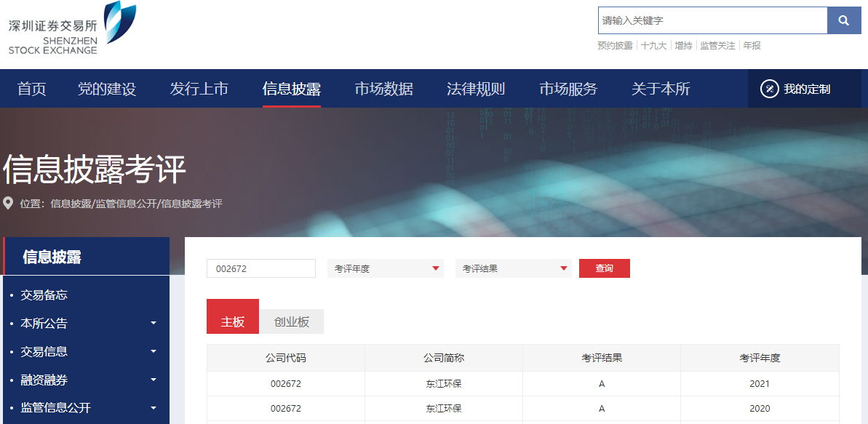Screen dimensions: 868x424
Task: Click the search magnifier icon button
Action: (x=844, y=20)
